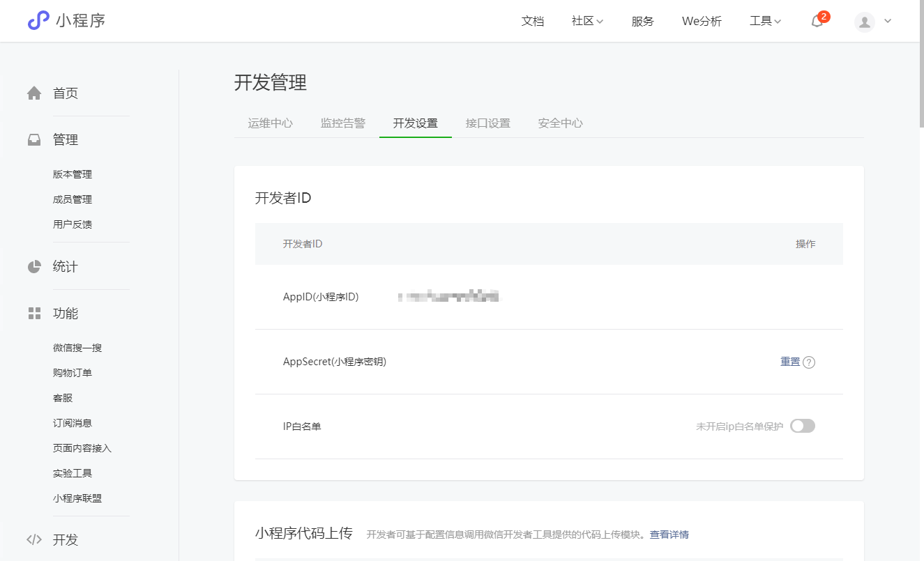Open 客服 in the sidebar

[63, 398]
